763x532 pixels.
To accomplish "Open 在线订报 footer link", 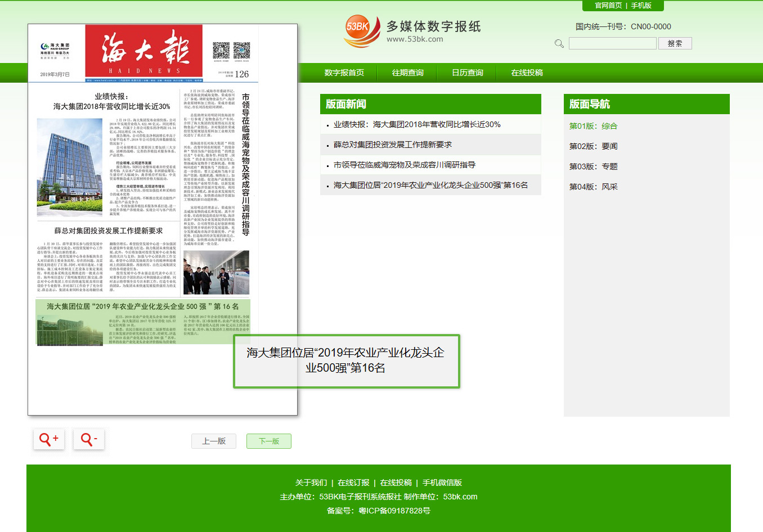I will point(353,483).
